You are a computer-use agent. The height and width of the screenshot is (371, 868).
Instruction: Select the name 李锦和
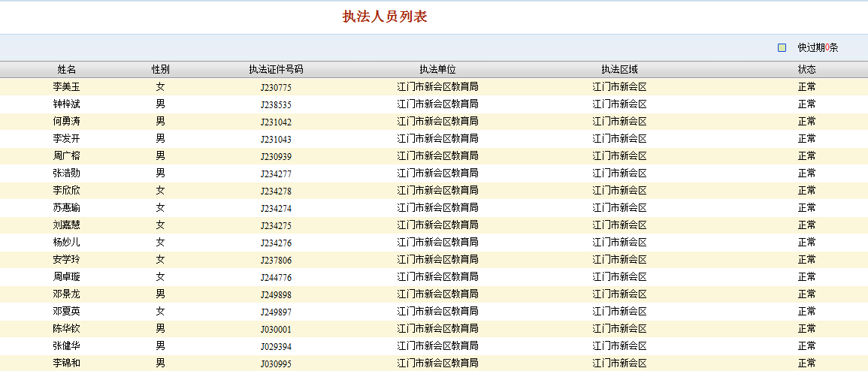(x=66, y=363)
